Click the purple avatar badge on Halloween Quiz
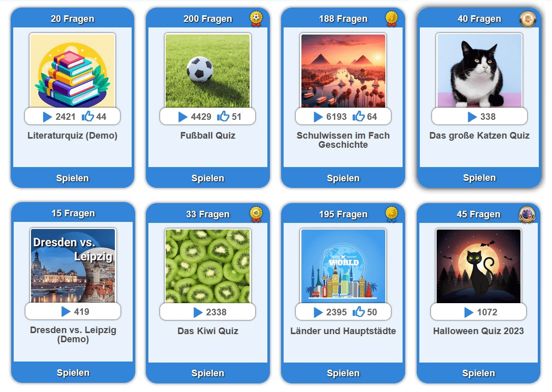Viewport: 552px width, 392px height. pos(527,214)
